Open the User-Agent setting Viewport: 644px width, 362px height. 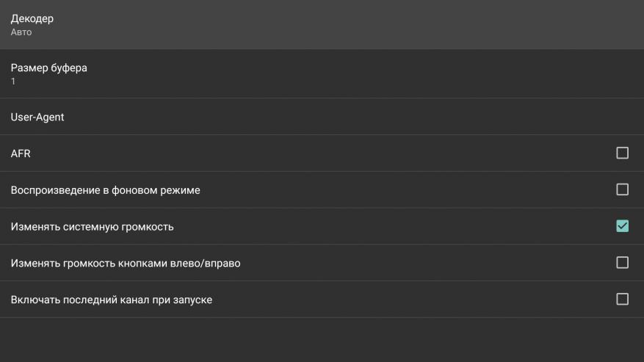37,117
